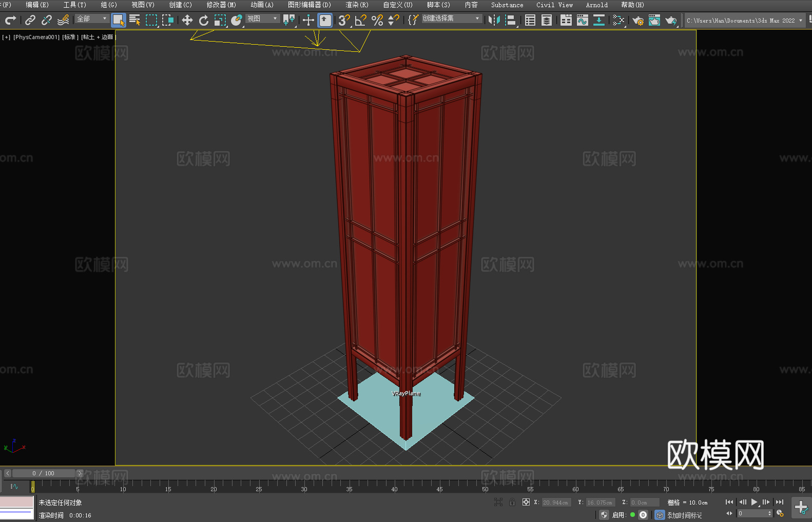
Task: Open the 修改器(M) menu
Action: [221, 5]
